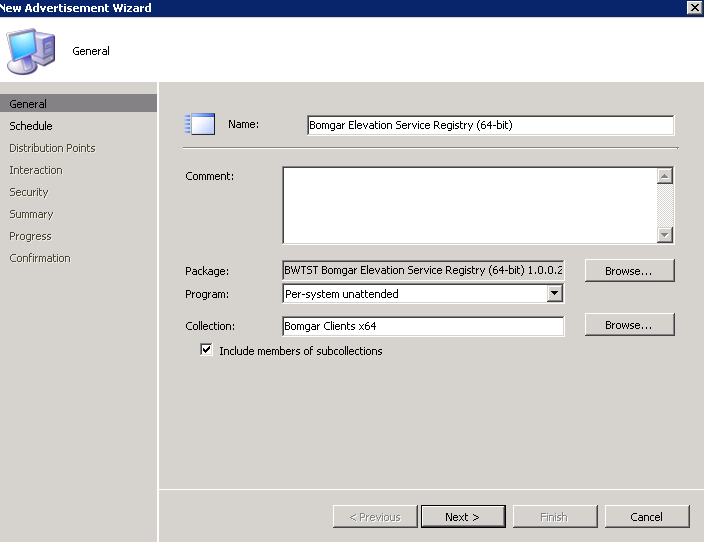Switch to the Interaction step
Image resolution: width=704 pixels, height=542 pixels.
(36, 170)
